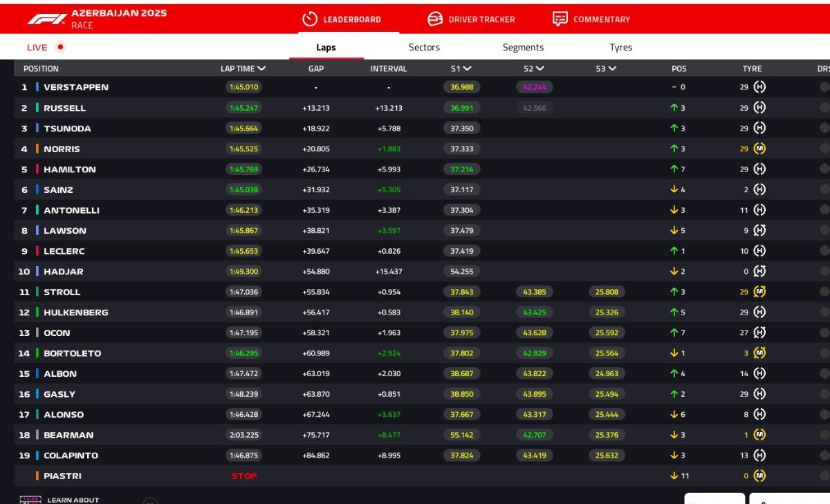Switch to the Tyres tab
Screen dimensions: 830x504
coord(620,48)
